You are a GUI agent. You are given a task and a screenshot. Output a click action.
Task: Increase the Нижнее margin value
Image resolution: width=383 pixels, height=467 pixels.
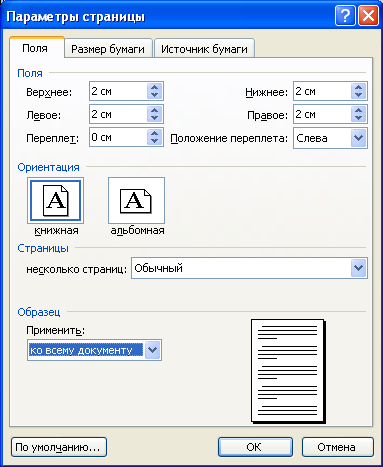(358, 87)
